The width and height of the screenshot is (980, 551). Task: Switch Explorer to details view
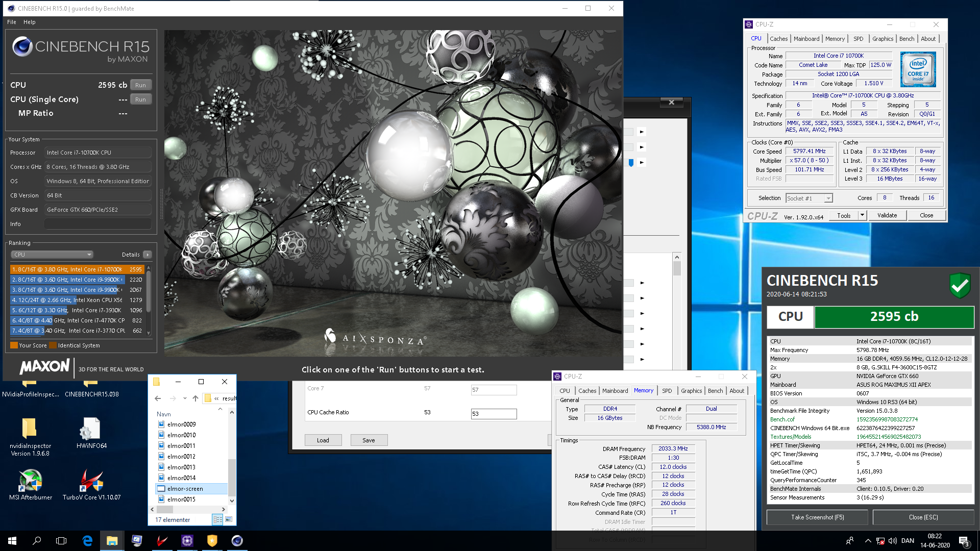point(218,519)
